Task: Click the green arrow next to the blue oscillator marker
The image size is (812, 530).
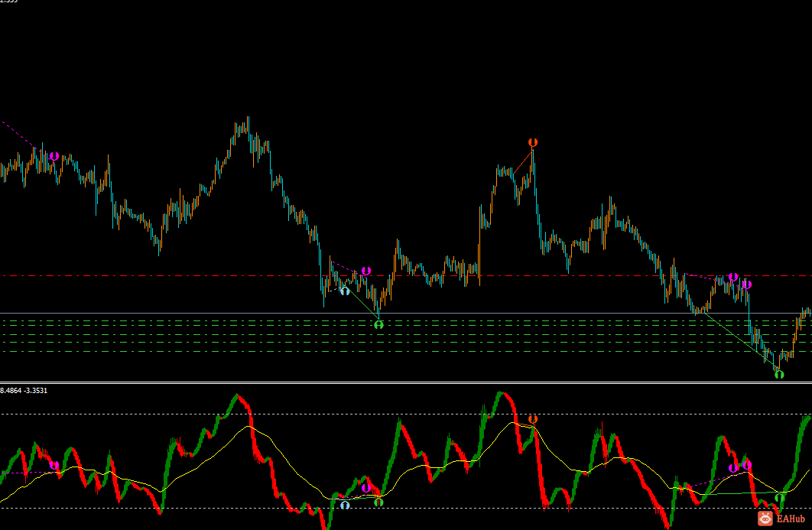Action: 378,502
